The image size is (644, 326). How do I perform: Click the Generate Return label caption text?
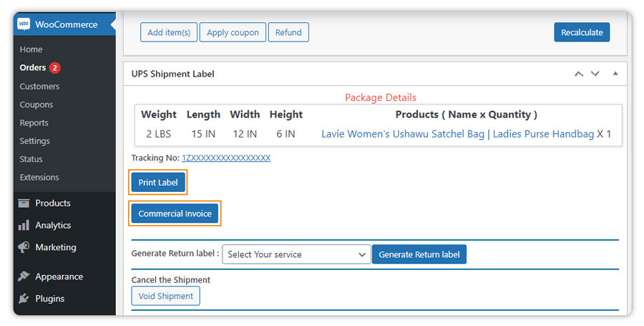175,254
